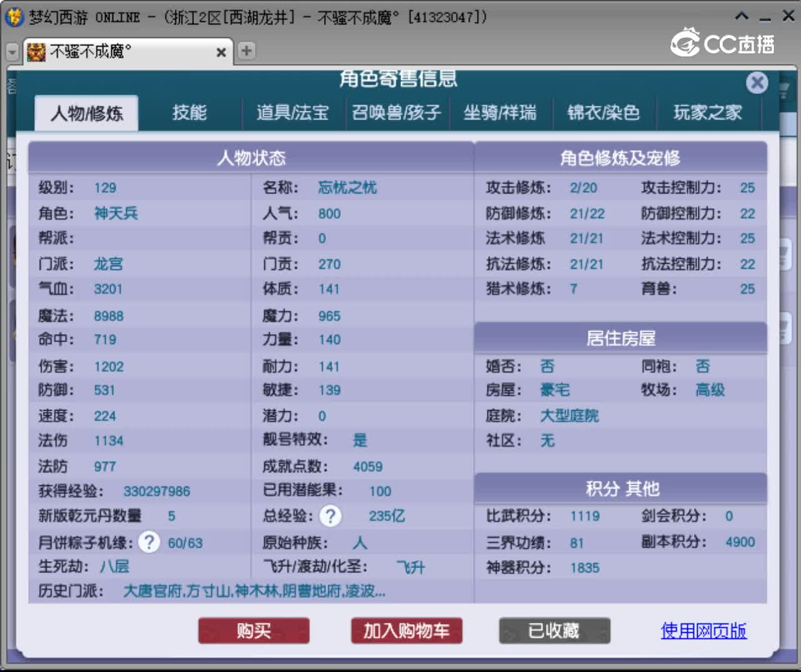Screen dimensions: 801x672
Task: Open the tab list dropdown arrow
Action: (x=12, y=52)
